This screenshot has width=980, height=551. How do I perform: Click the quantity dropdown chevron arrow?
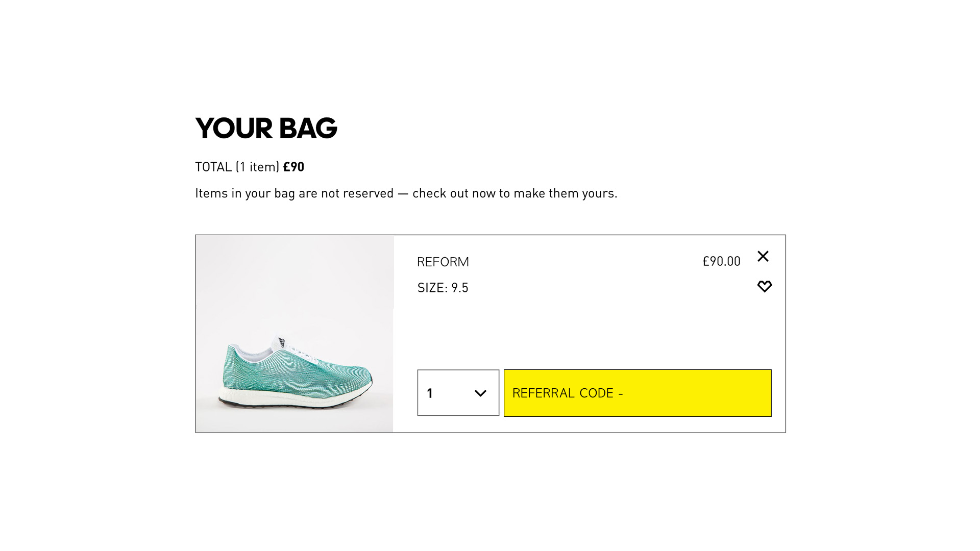click(480, 393)
